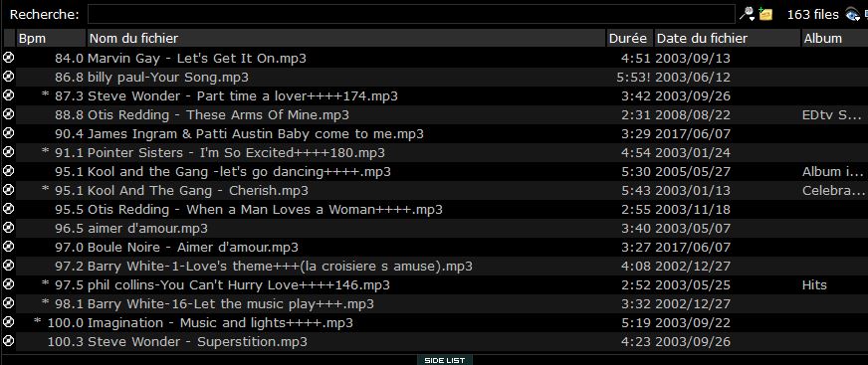868x365 pixels.
Task: Click the 84.0 bpm value
Action: (x=70, y=58)
